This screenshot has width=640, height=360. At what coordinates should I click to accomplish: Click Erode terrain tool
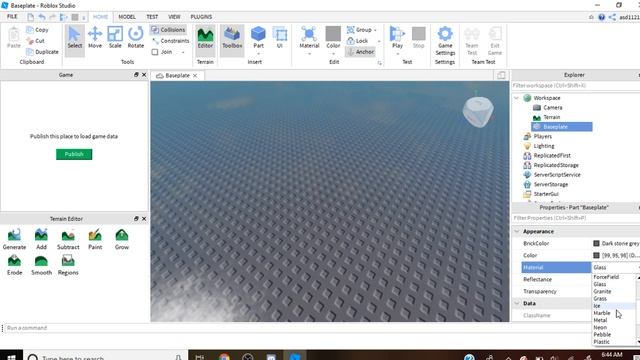pos(14,265)
